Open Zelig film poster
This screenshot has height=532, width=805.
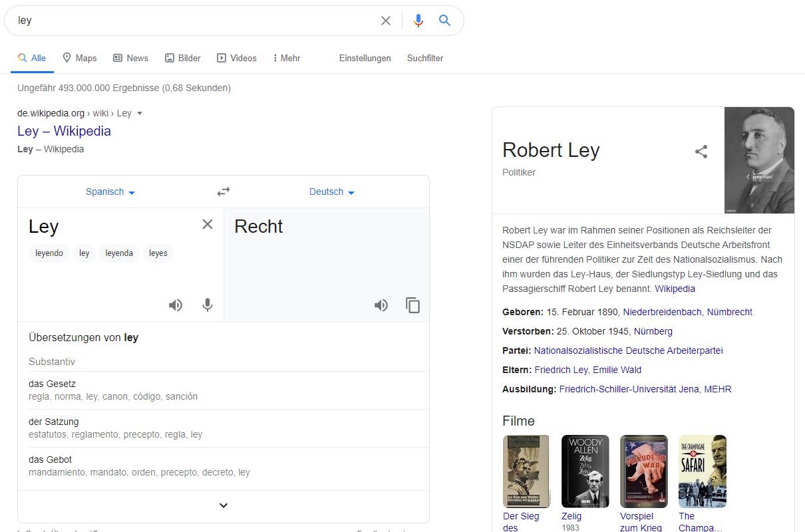tap(585, 471)
